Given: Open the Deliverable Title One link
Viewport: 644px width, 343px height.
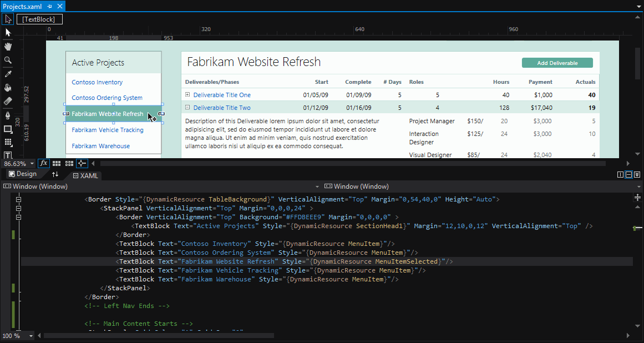Looking at the screenshot, I should click(x=222, y=95).
